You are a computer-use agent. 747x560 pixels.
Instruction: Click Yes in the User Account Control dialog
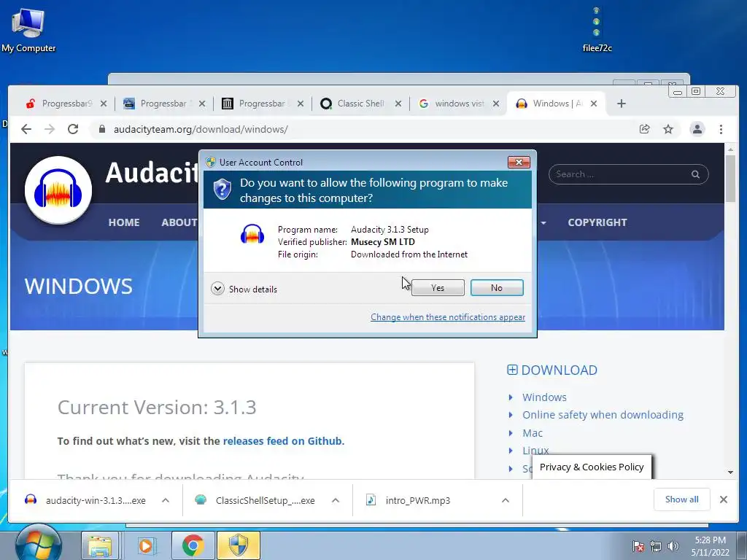438,287
